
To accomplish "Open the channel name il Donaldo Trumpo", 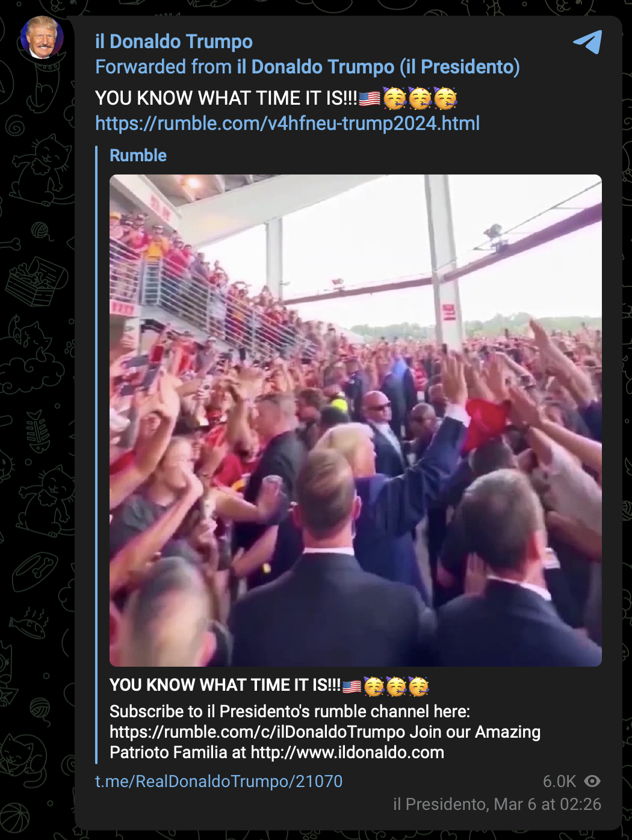I will coord(174,42).
